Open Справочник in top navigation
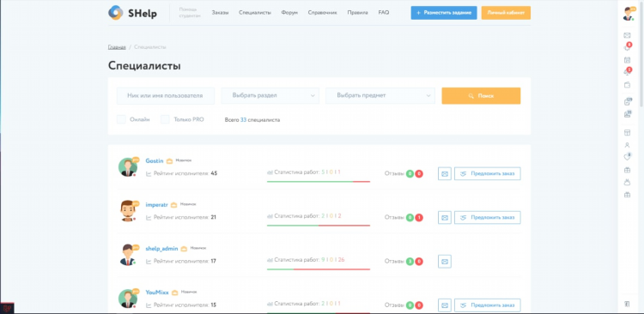The width and height of the screenshot is (644, 314). click(322, 13)
